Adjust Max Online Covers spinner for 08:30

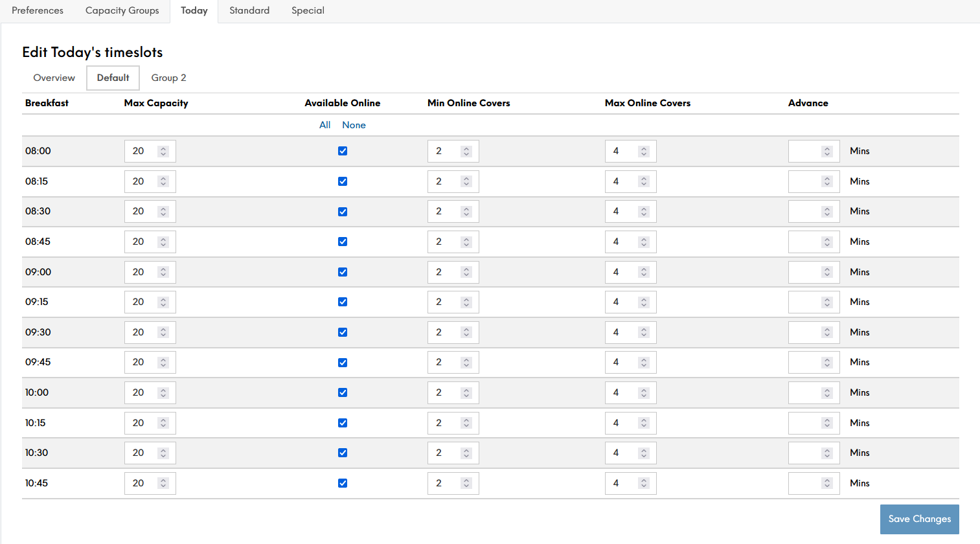coord(644,212)
